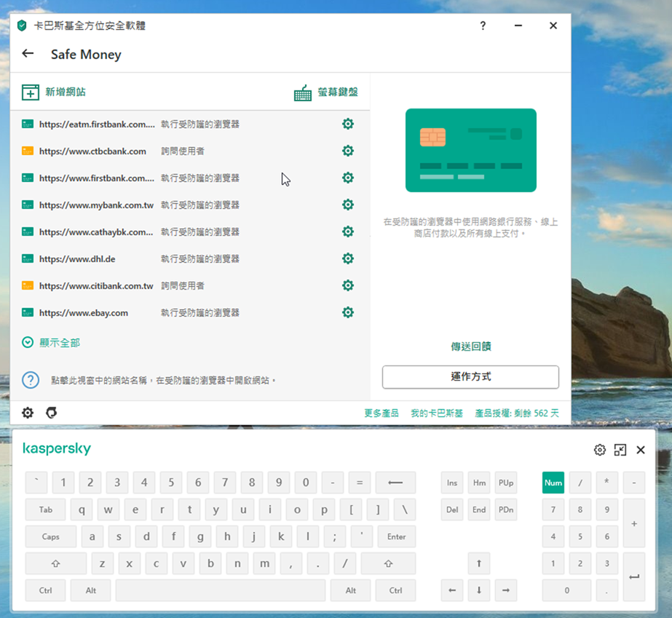Open https://www.citibank.com.tw in protected browser
Image resolution: width=672 pixels, height=618 pixels.
point(96,286)
